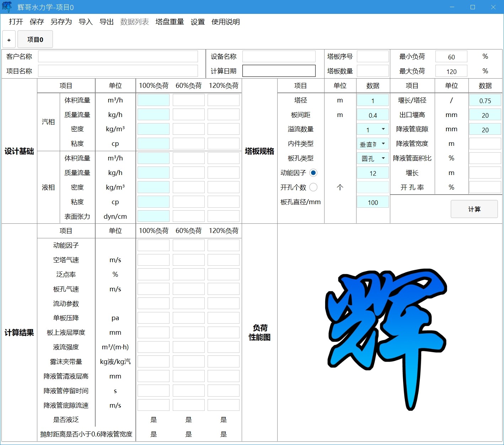
Task: Click liquid 体积流量 100% load field
Action: (x=154, y=158)
